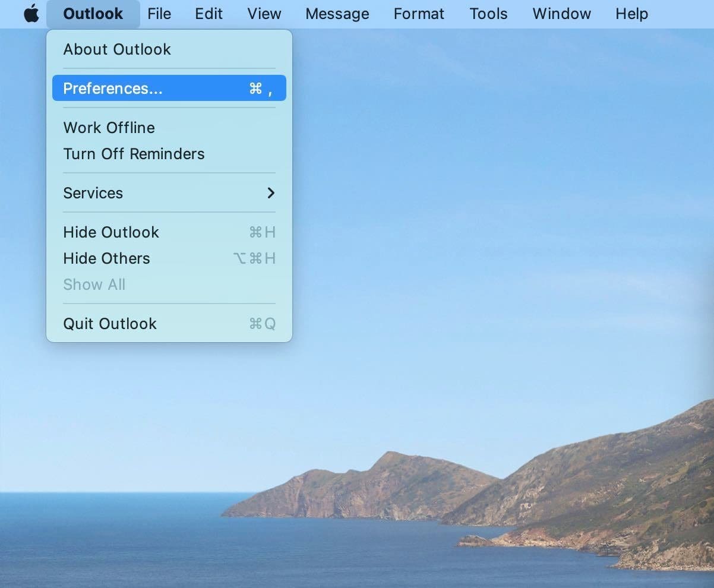Choose Hide Others

169,258
